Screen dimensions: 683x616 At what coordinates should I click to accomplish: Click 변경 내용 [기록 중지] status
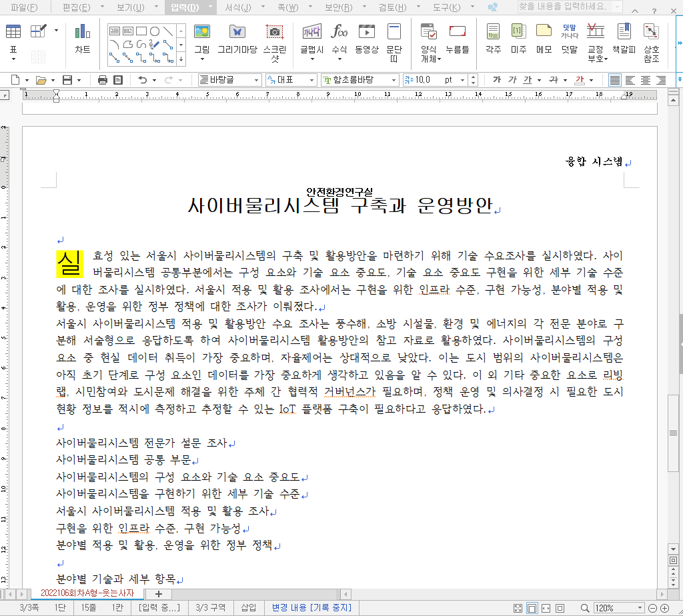[311, 608]
